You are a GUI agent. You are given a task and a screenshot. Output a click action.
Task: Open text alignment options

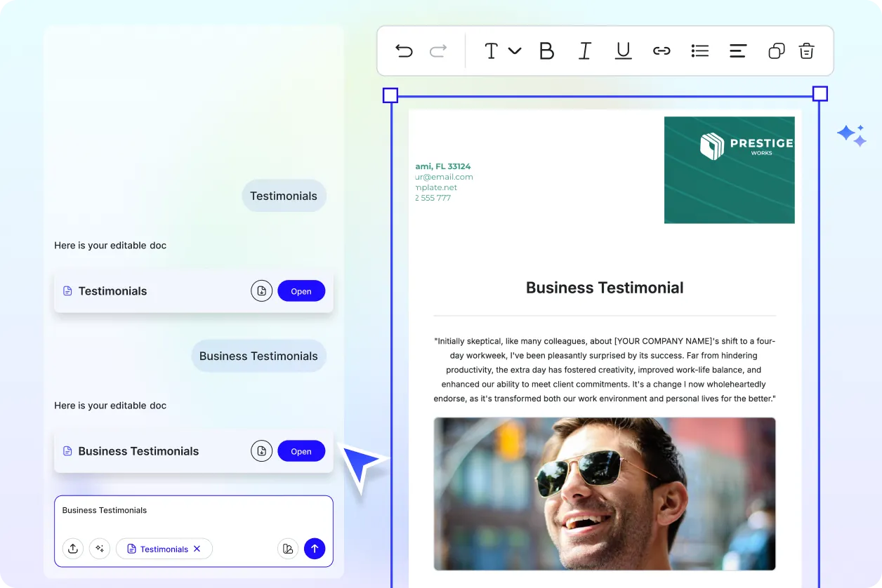pyautogui.click(x=737, y=51)
